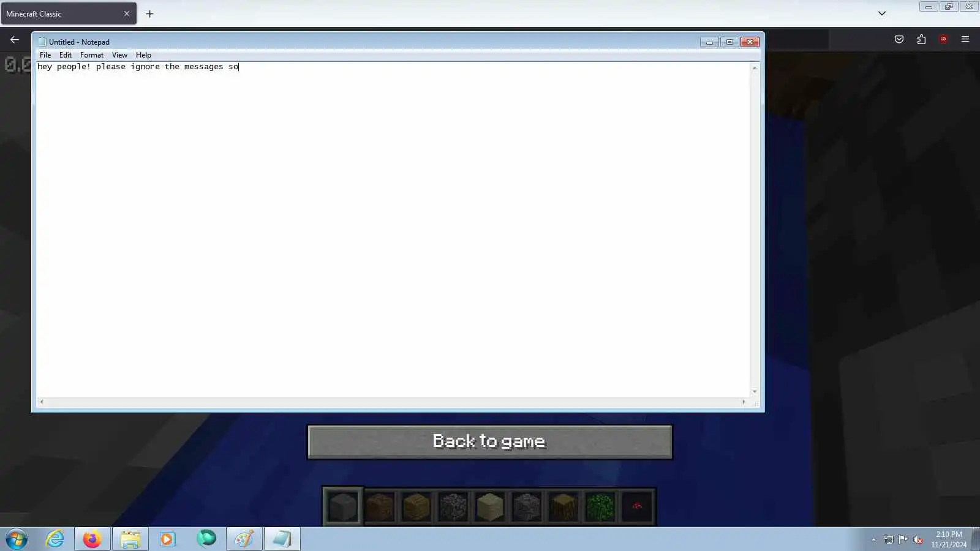The width and height of the screenshot is (980, 551).
Task: Switch to Notepad in the taskbar
Action: 282,539
